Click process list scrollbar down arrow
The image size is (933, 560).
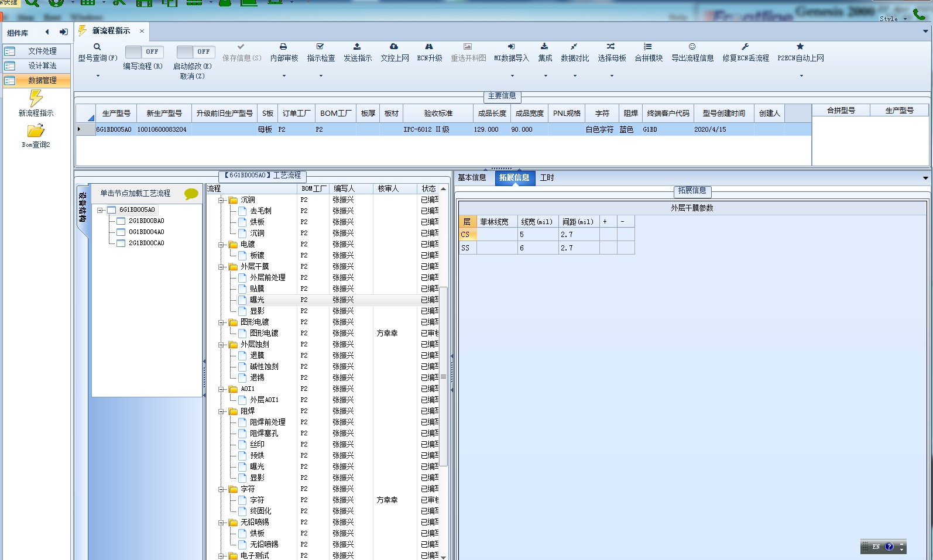443,556
